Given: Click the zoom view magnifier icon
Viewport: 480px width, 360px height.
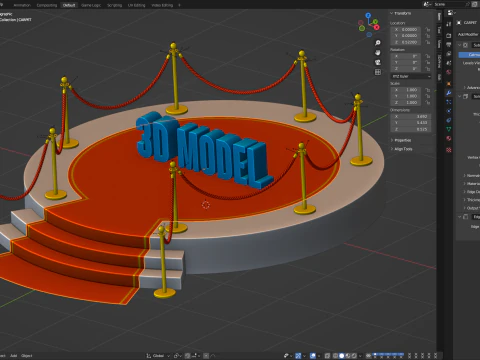Looking at the screenshot, I should point(378,43).
